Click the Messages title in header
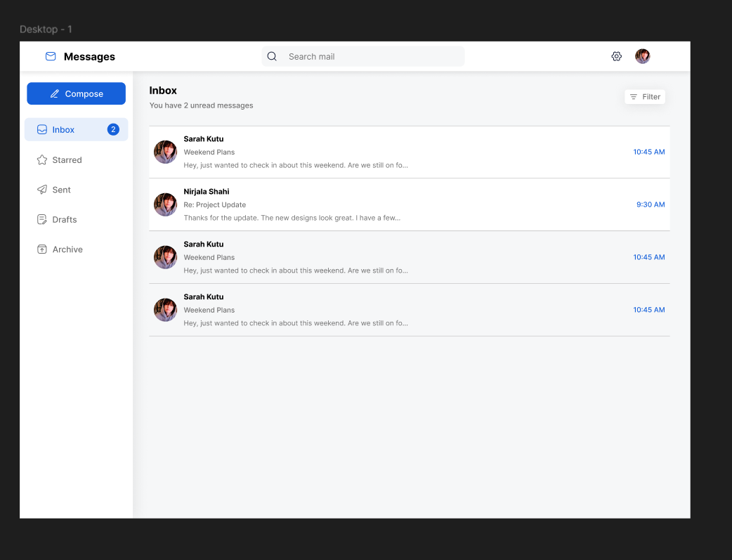Image resolution: width=732 pixels, height=560 pixels. [x=89, y=56]
